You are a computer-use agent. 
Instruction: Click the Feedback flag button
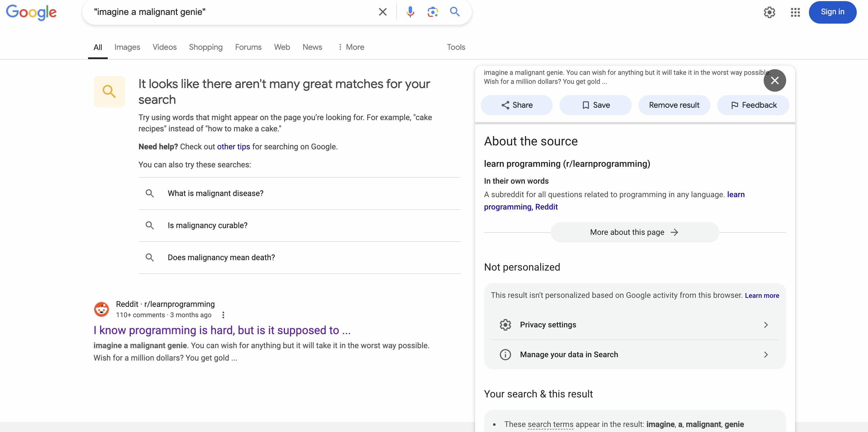pyautogui.click(x=753, y=105)
